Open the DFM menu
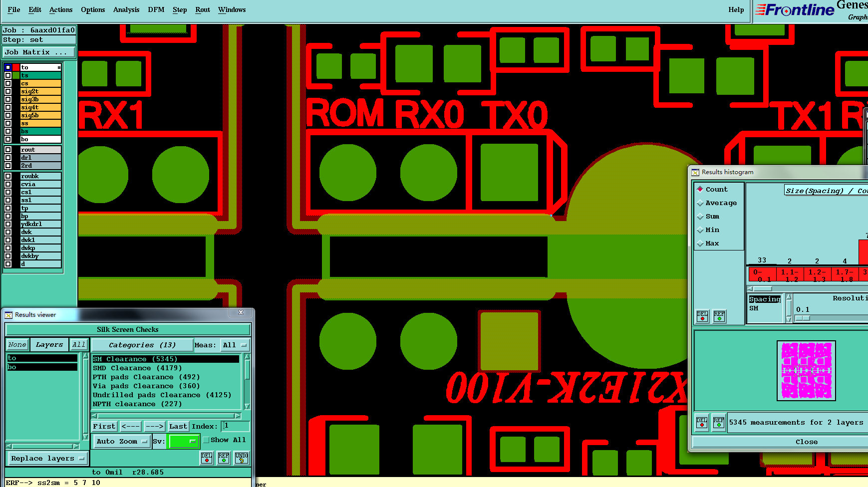Screen dimensions: 868x487 (156, 9)
